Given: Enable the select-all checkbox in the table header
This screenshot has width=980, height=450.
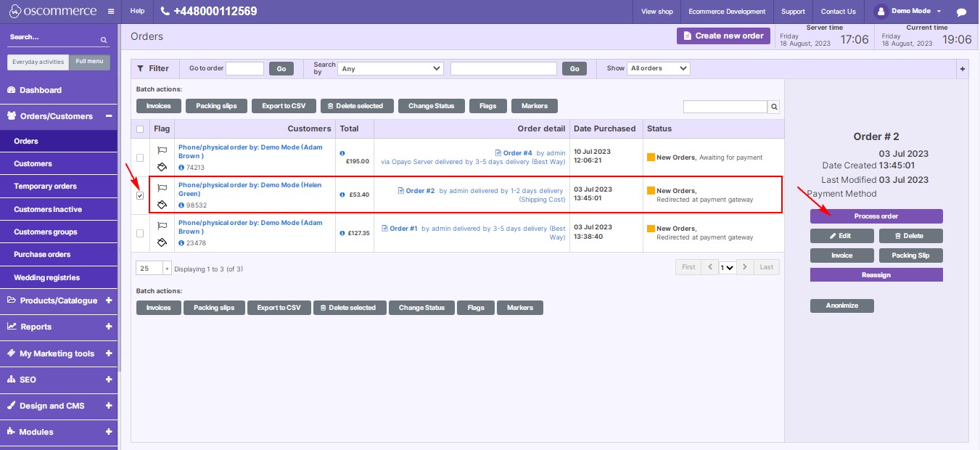Looking at the screenshot, I should 140,128.
